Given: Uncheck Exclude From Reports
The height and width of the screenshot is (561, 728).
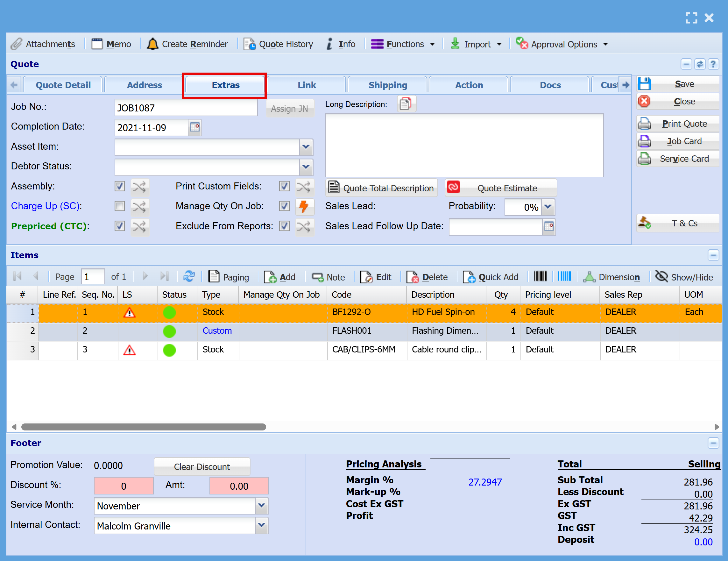Looking at the screenshot, I should pyautogui.click(x=284, y=226).
